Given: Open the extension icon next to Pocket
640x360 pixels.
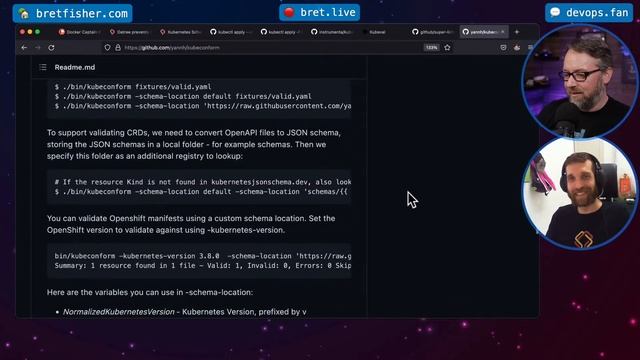Looking at the screenshot, I should (517, 48).
